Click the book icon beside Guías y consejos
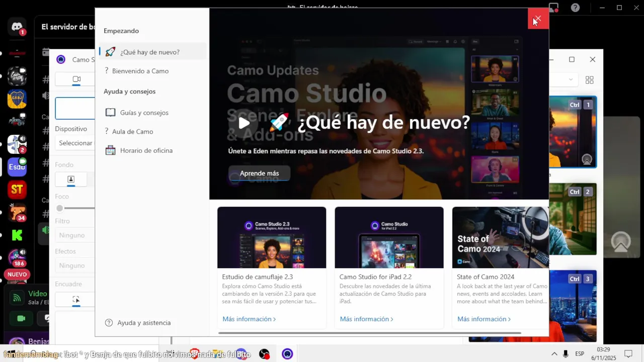This screenshot has height=362, width=644. 110,113
